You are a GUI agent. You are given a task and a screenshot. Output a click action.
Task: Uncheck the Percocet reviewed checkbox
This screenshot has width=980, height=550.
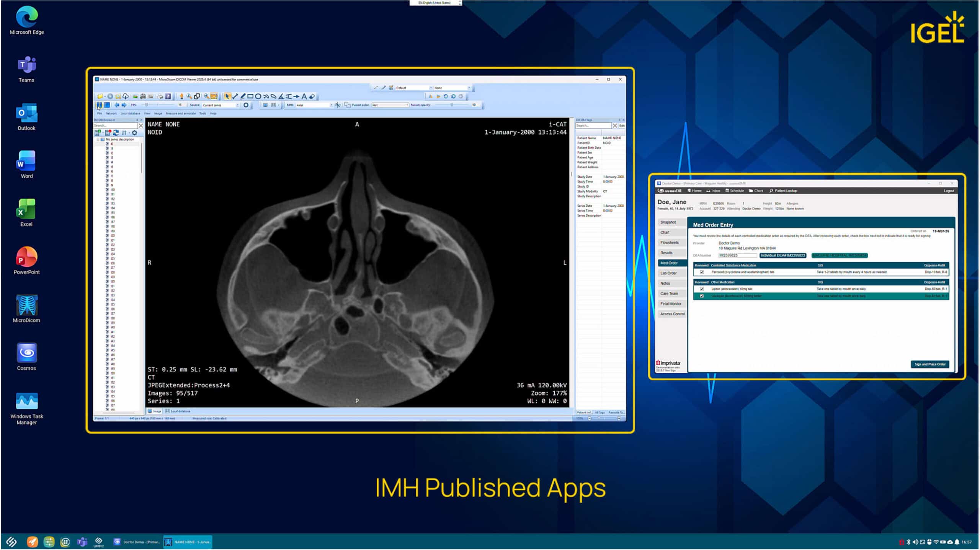coord(702,272)
